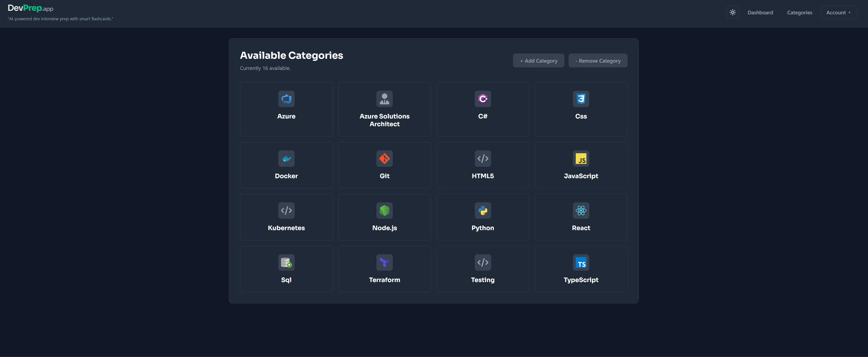Click the TypeScript card label
This screenshot has height=357, width=868.
pyautogui.click(x=581, y=280)
